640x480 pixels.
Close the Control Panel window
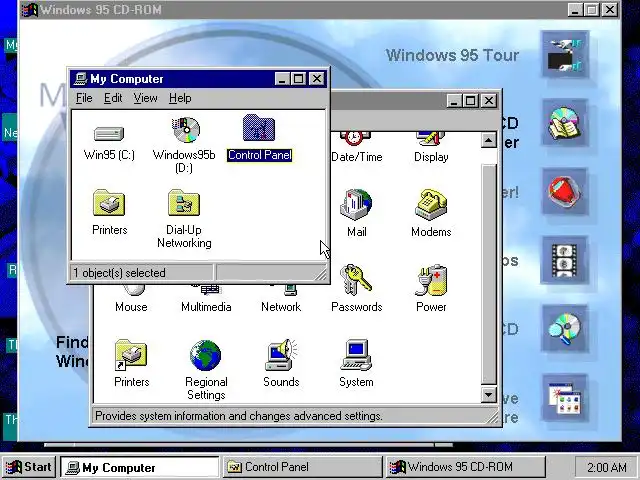coord(489,100)
